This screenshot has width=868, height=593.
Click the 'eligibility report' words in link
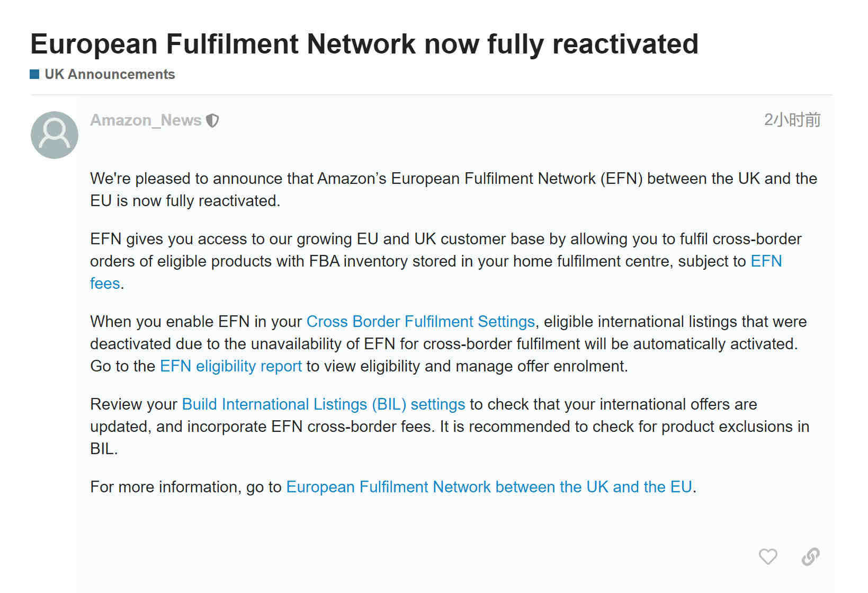point(249,366)
